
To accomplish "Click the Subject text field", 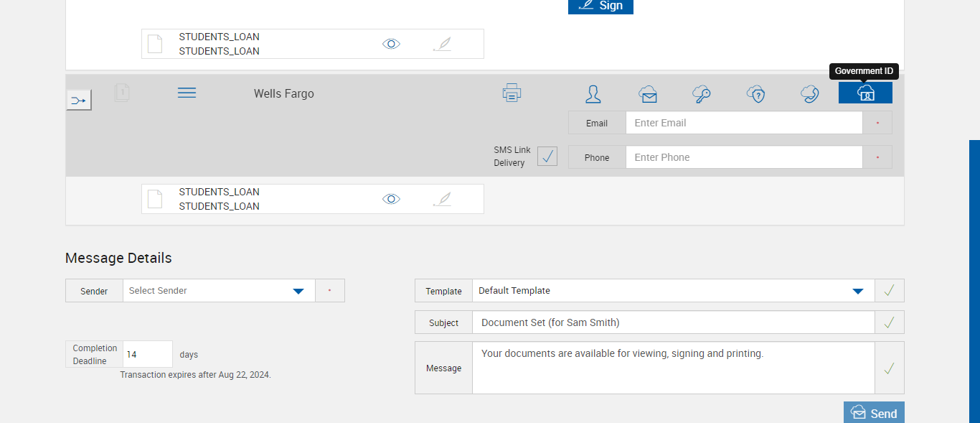I will pos(673,322).
